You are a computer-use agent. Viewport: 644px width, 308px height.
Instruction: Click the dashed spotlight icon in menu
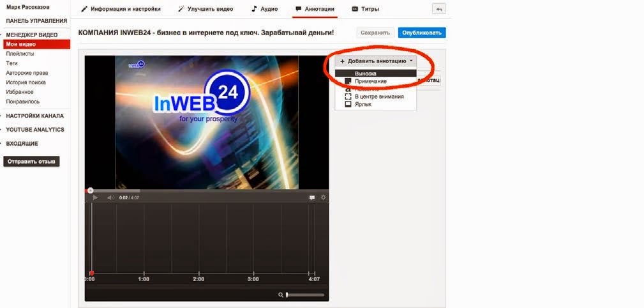tap(348, 96)
